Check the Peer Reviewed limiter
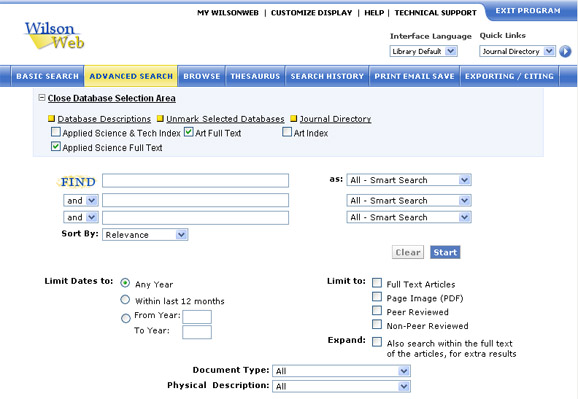Viewport: 578px width, 399px height. point(377,310)
